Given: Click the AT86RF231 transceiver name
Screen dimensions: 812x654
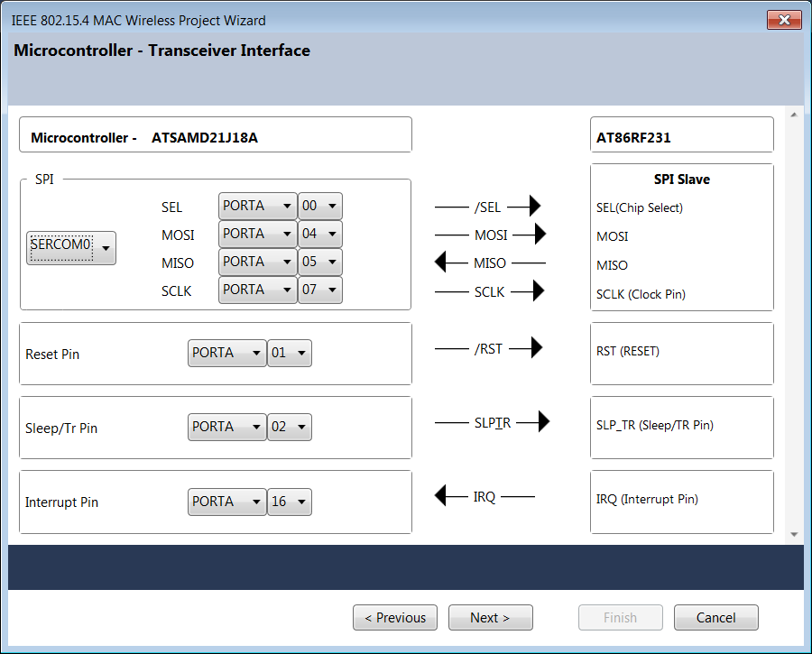Looking at the screenshot, I should (x=633, y=138).
